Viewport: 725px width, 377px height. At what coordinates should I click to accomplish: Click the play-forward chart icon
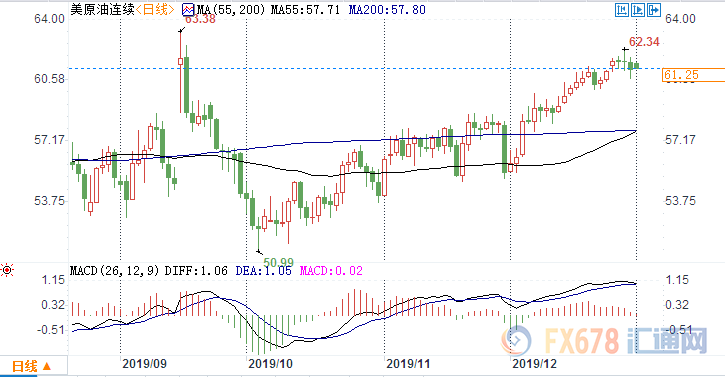[638, 10]
